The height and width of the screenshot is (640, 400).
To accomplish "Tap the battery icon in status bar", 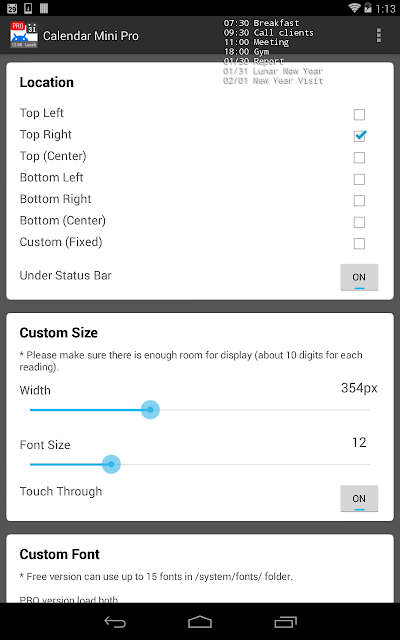I will click(x=368, y=7).
